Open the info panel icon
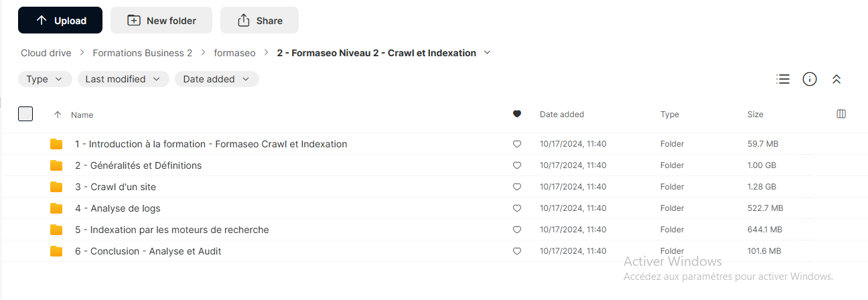Image resolution: width=868 pixels, height=300 pixels. click(x=810, y=79)
